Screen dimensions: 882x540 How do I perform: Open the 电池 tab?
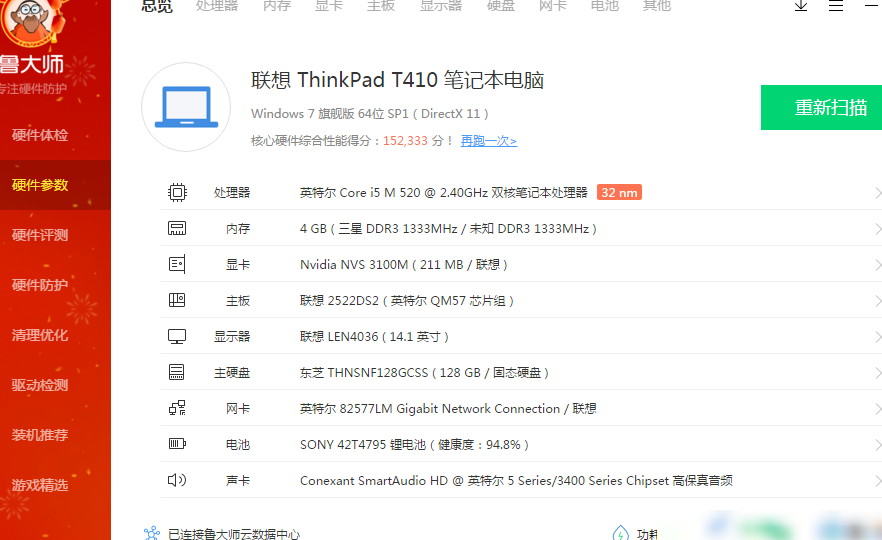click(x=605, y=6)
